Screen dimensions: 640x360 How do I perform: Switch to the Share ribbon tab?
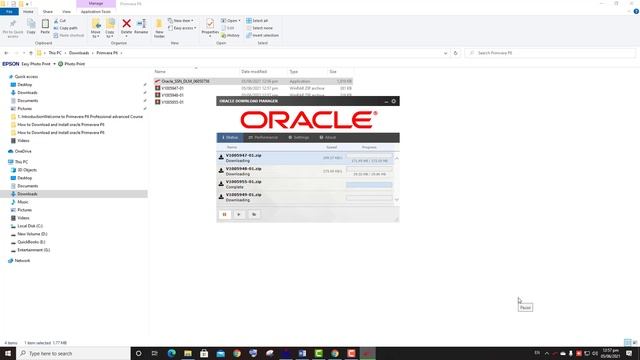(48, 11)
